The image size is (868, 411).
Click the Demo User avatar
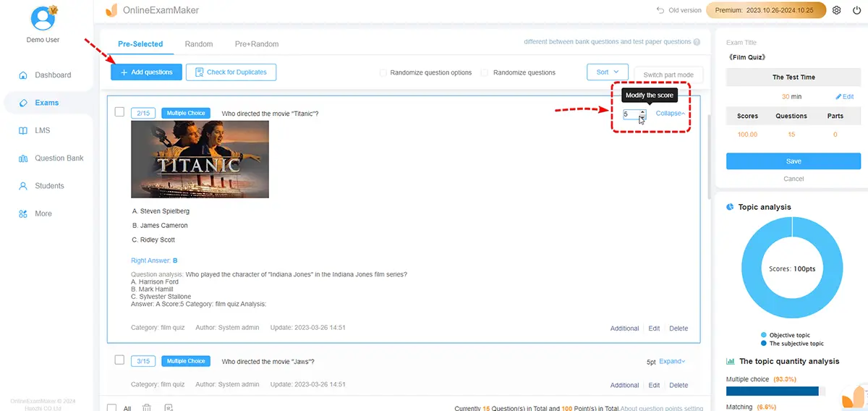(44, 18)
